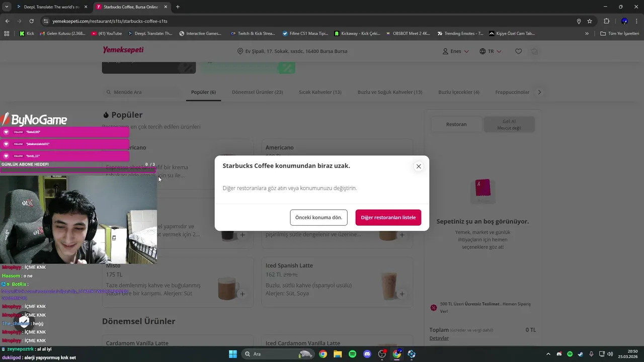Image resolution: width=644 pixels, height=362 pixels.
Task: Add Misto to cart with plus
Action: tap(243, 294)
